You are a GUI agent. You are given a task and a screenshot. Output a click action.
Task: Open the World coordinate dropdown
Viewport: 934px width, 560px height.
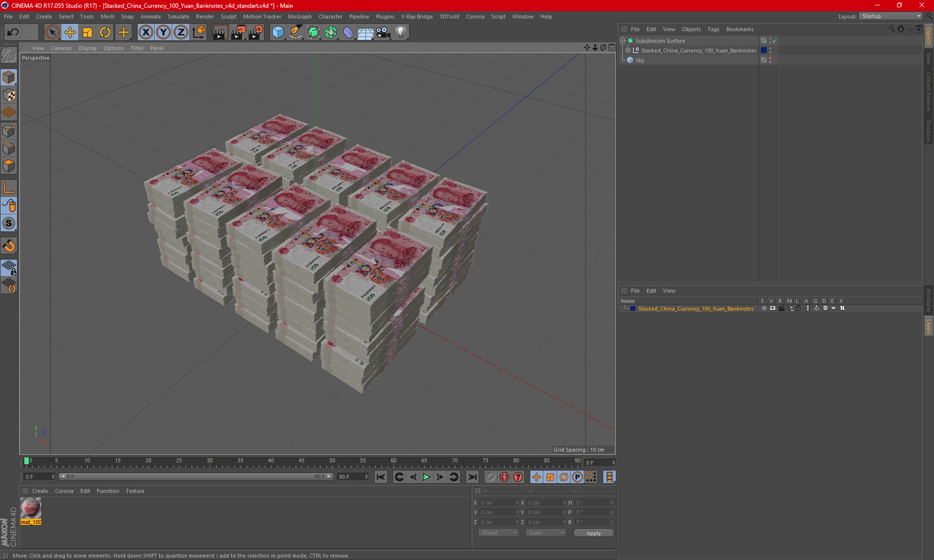499,533
